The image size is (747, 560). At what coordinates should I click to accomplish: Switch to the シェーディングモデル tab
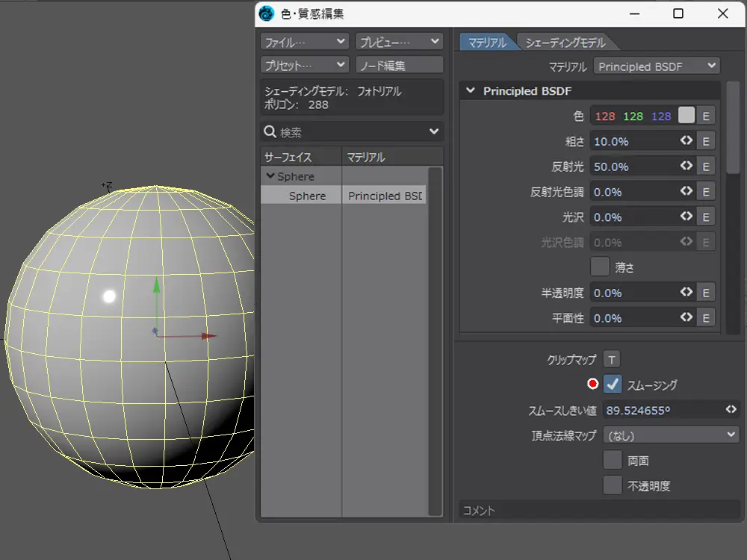pyautogui.click(x=565, y=43)
